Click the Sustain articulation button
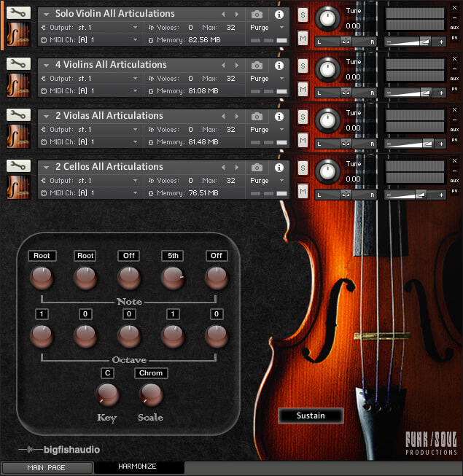The width and height of the screenshot is (463, 476). click(x=311, y=415)
